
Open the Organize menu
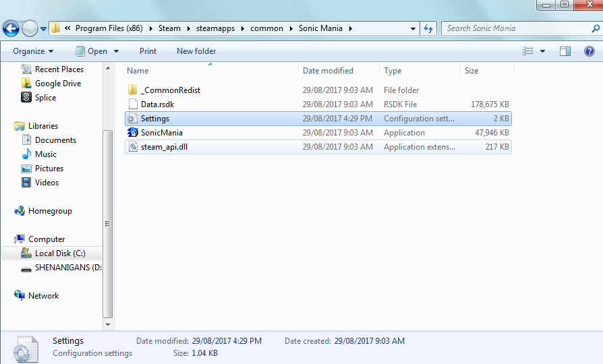coord(33,51)
